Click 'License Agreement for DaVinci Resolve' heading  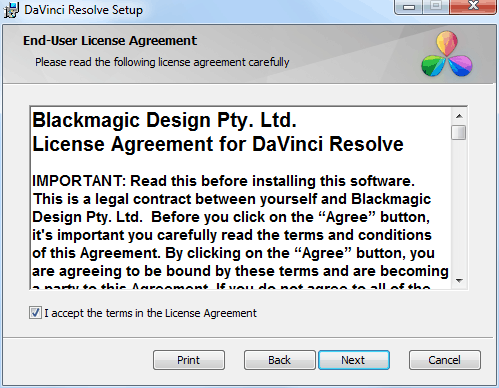218,144
